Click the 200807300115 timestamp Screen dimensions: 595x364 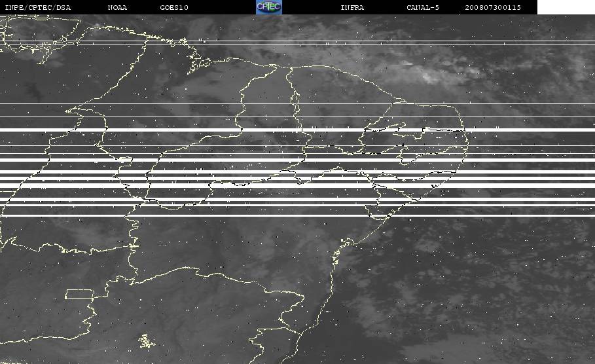point(493,8)
